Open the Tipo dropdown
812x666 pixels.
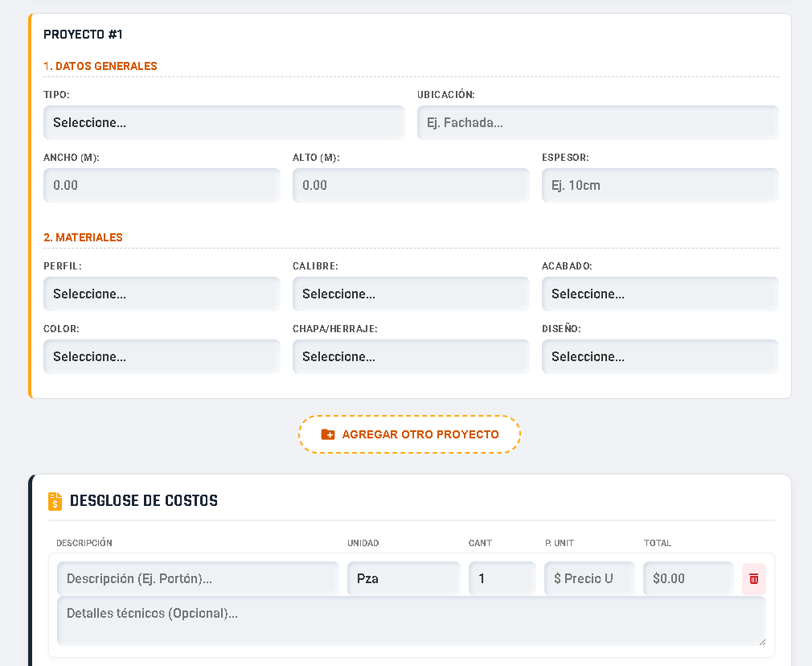tap(224, 123)
